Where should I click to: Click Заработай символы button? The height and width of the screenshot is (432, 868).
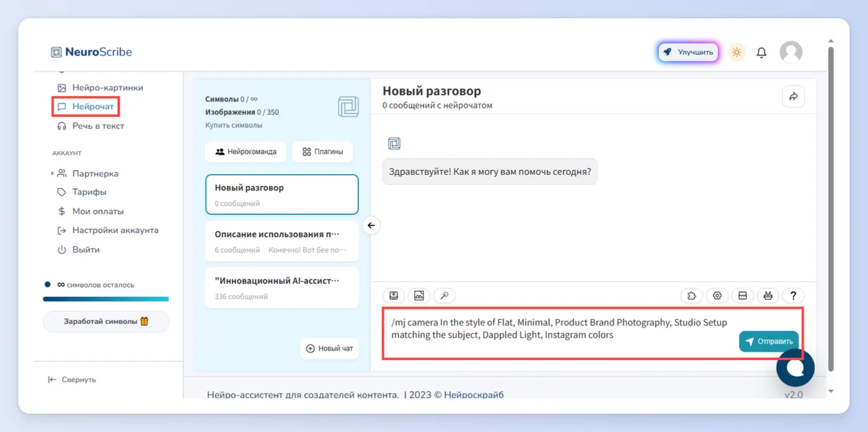106,322
